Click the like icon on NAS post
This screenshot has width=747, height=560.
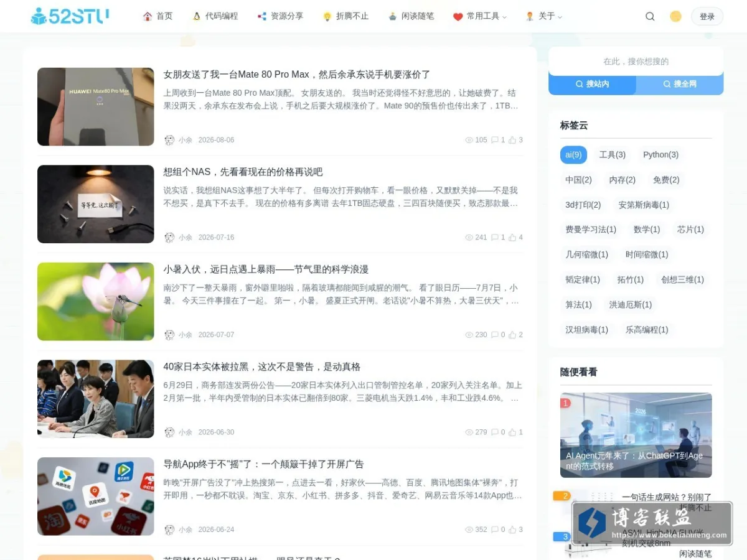click(x=512, y=237)
